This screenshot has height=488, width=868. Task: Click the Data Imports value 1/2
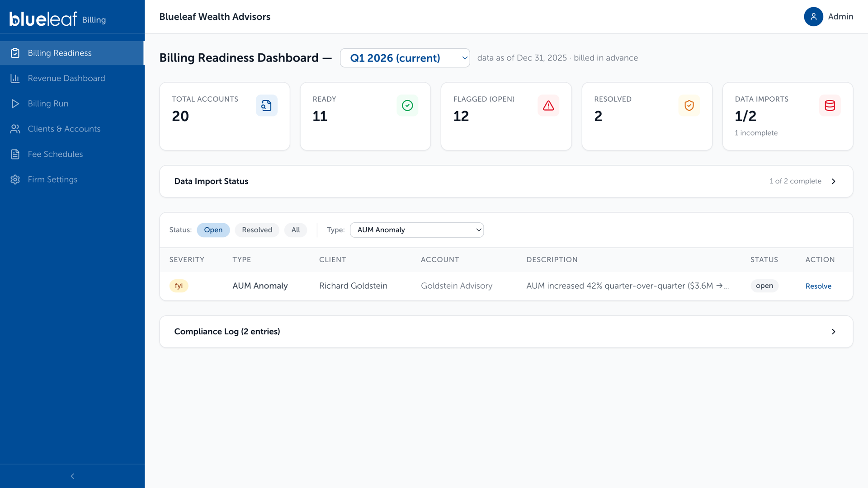point(745,117)
